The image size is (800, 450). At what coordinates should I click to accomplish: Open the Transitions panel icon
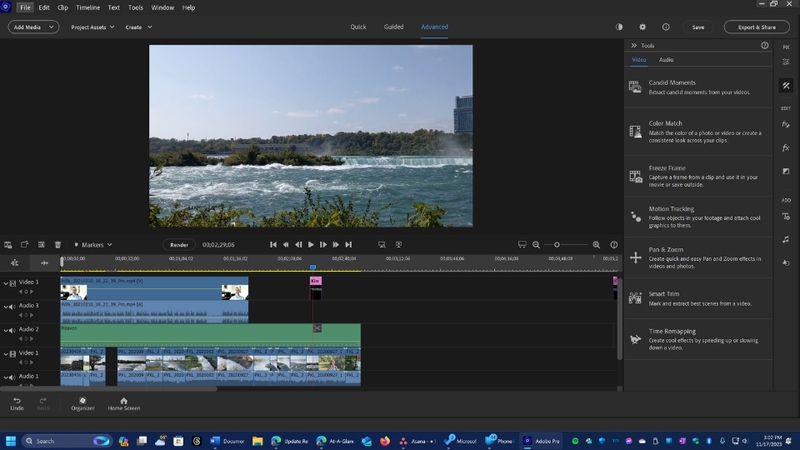tap(786, 171)
